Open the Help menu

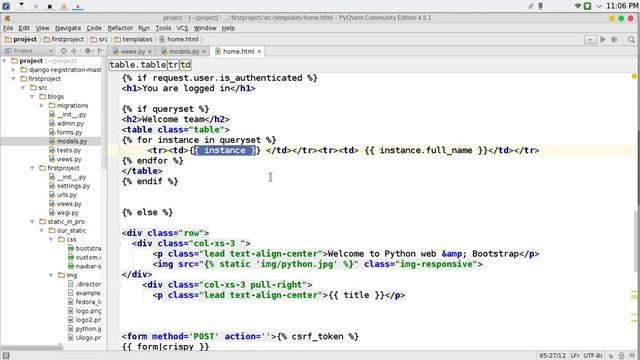[228, 28]
